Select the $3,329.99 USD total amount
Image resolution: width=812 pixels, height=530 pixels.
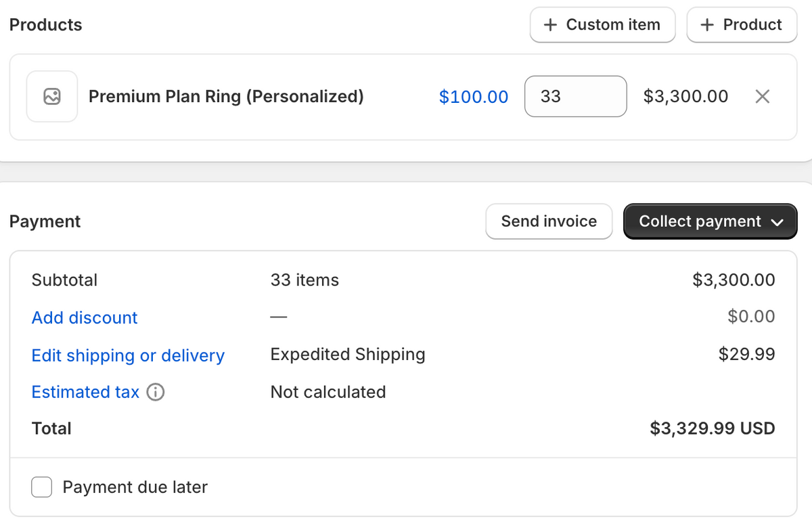(713, 428)
